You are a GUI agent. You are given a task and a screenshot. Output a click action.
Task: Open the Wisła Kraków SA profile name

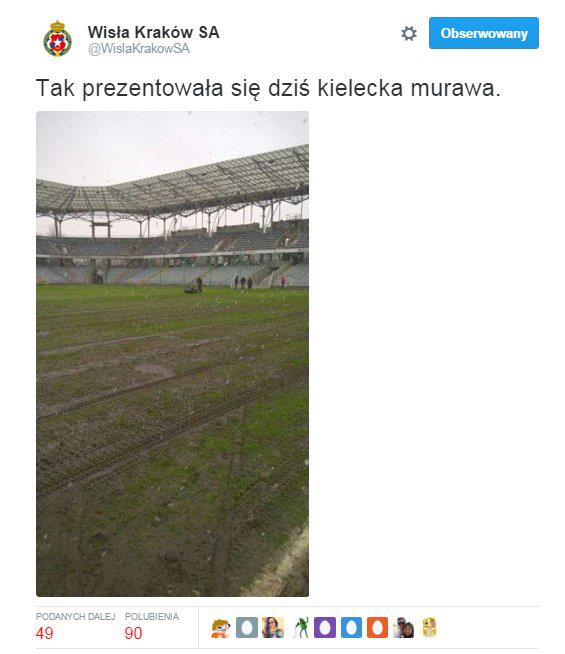153,32
